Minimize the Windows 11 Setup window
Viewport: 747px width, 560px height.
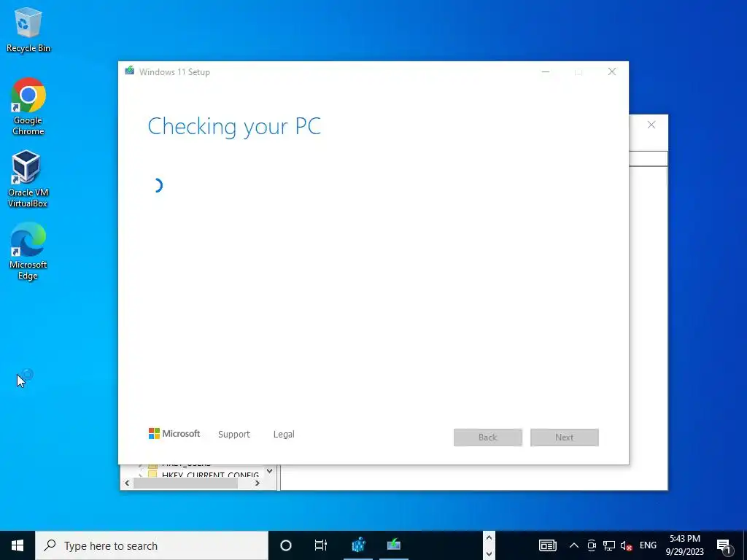(x=546, y=72)
